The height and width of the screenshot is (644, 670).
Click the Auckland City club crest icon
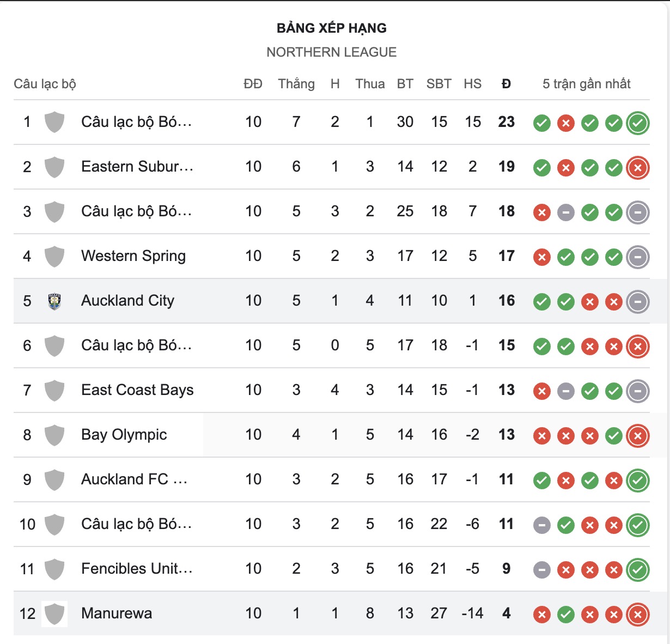[54, 301]
